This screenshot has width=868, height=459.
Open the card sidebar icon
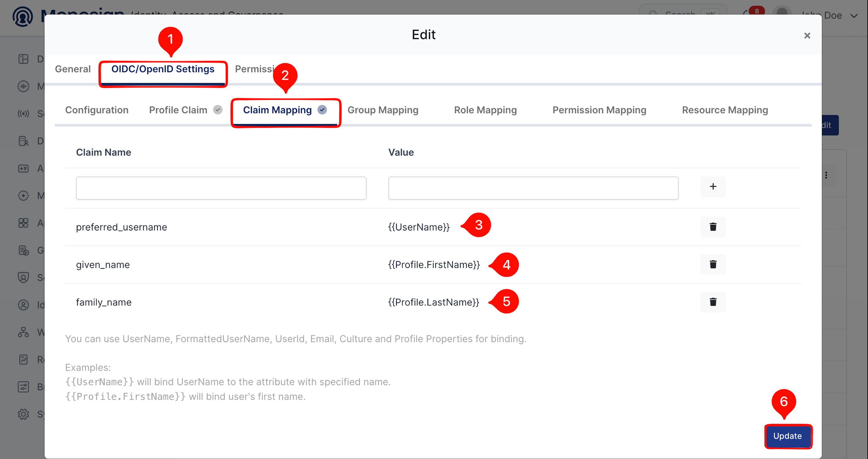point(23,168)
